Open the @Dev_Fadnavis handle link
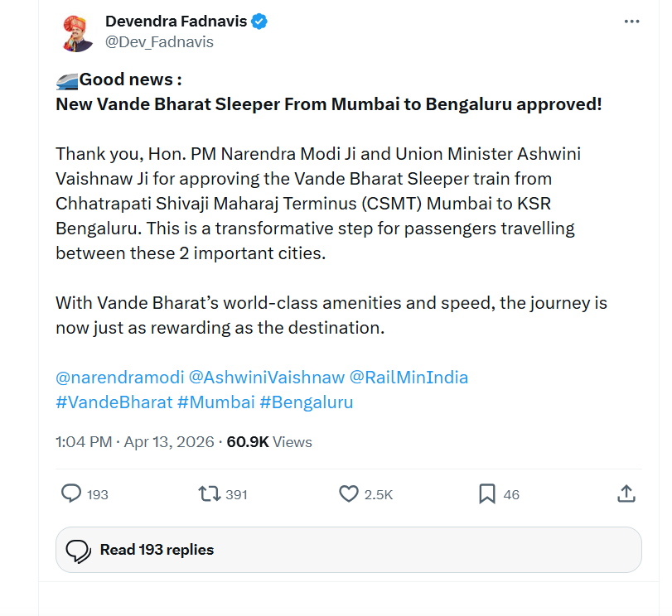Image resolution: width=672 pixels, height=616 pixels. 159,41
